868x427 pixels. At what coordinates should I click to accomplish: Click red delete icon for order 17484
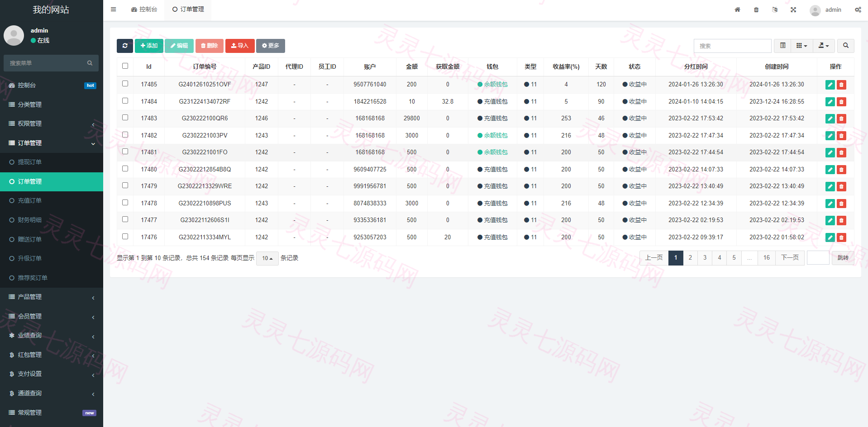(x=841, y=102)
